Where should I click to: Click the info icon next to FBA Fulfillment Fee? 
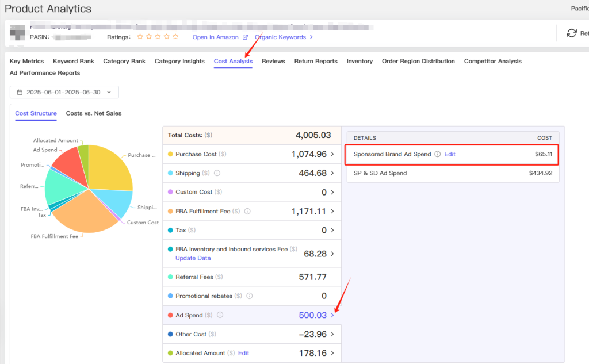point(247,212)
